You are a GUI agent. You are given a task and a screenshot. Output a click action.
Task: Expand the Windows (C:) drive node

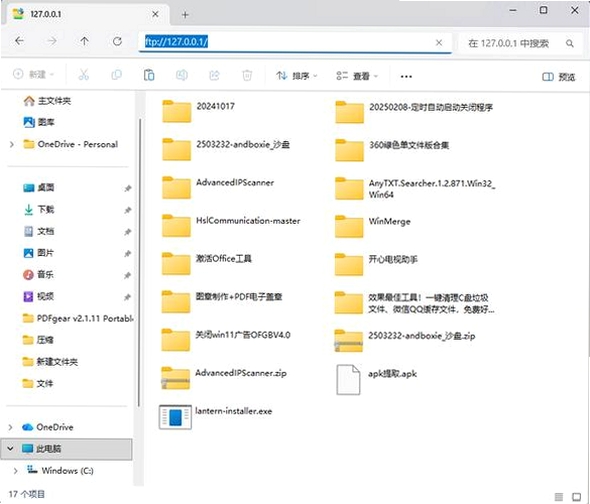point(15,471)
